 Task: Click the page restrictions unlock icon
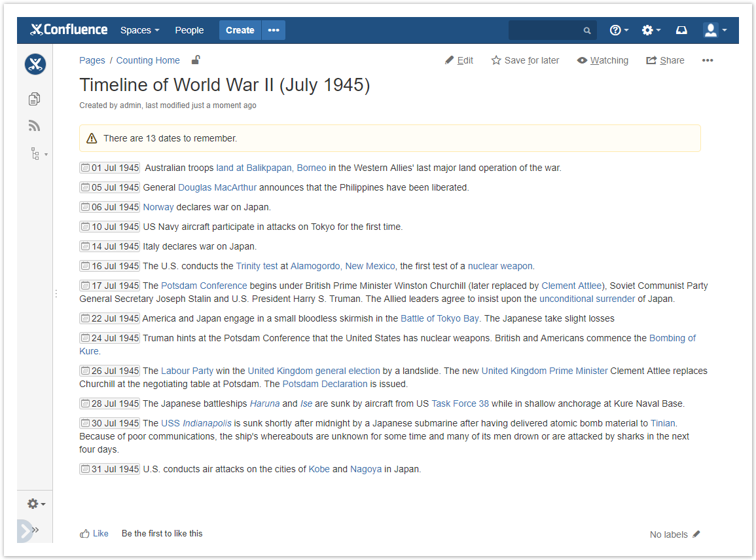195,60
